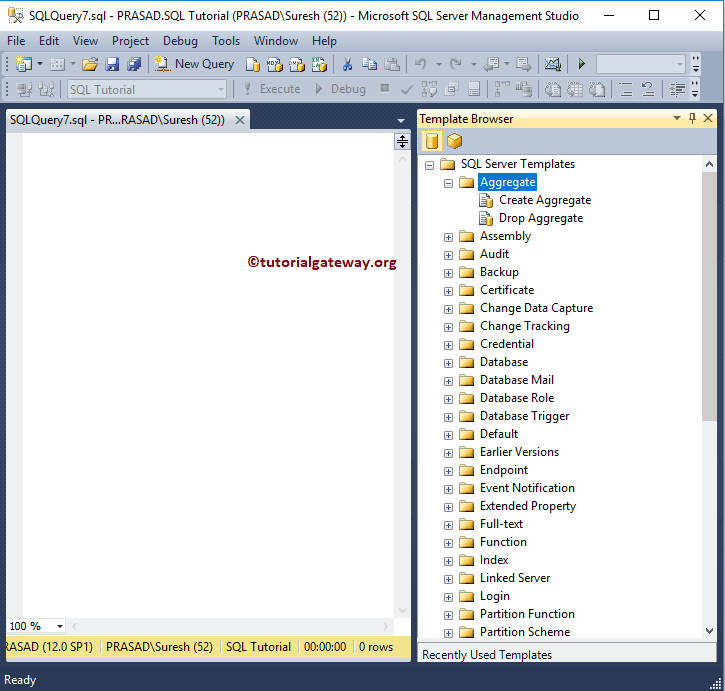Display the Estimated Execution Plan
Image resolution: width=725 pixels, height=691 pixels.
tap(429, 89)
